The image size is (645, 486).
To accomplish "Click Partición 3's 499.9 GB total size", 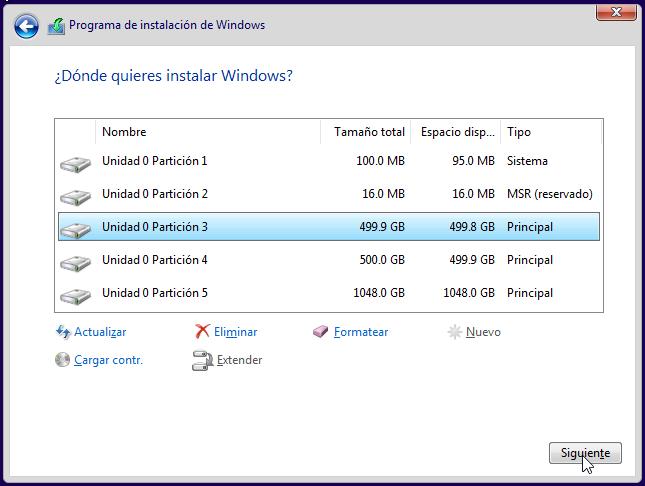I will (382, 227).
